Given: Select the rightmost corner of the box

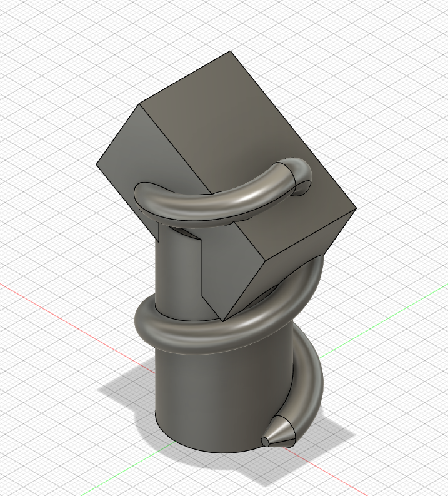Looking at the screenshot, I should 356,209.
